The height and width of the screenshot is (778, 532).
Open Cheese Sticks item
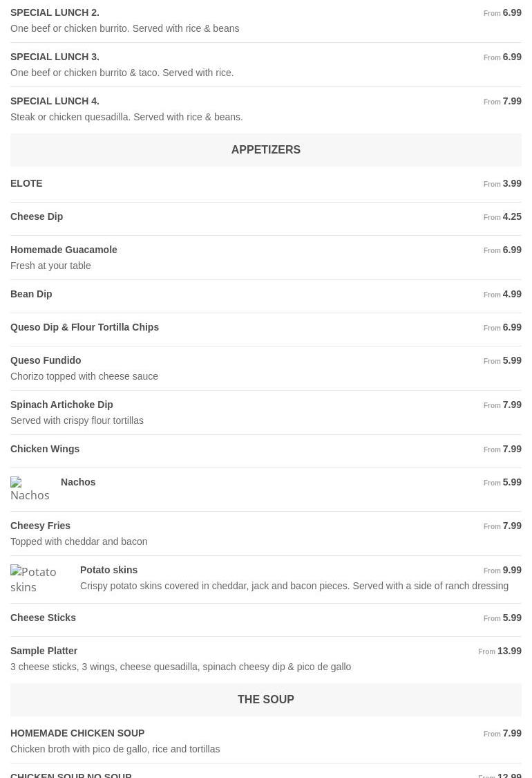coord(43,618)
